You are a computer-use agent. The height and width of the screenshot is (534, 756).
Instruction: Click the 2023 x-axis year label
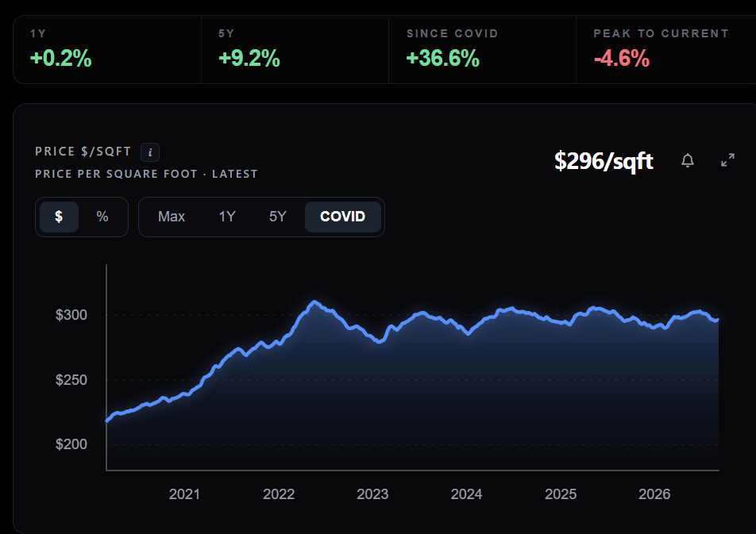pos(372,494)
